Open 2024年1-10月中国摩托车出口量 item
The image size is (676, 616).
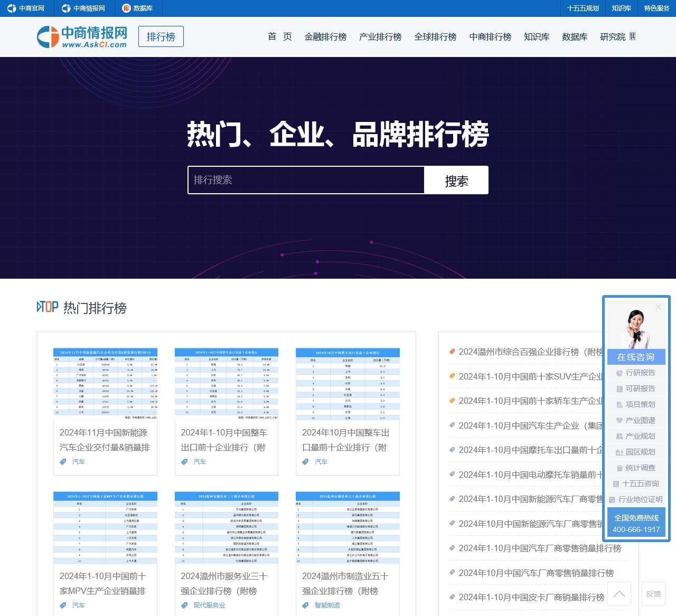pyautogui.click(x=531, y=450)
